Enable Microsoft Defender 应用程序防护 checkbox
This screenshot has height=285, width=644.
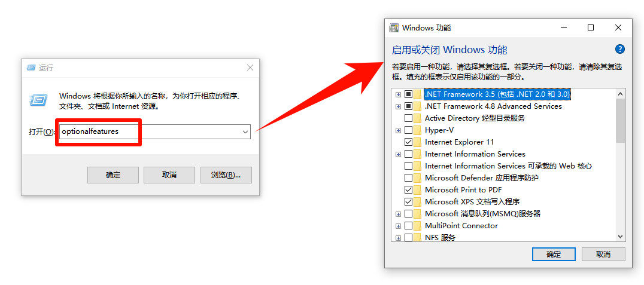coord(408,178)
